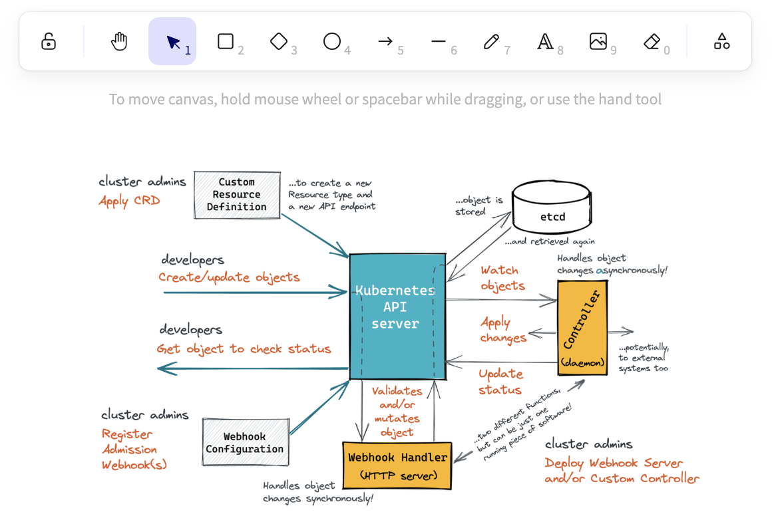Click the "(daemon)" label
This screenshot has width=772, height=532.
tap(582, 362)
